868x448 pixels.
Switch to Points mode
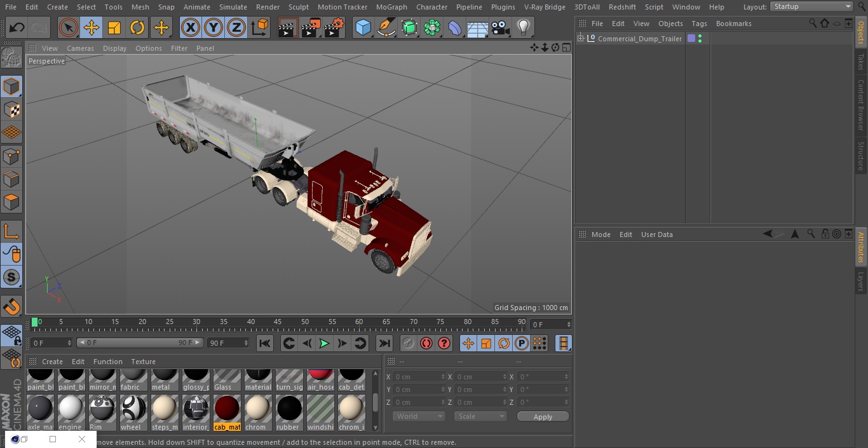[x=11, y=156]
